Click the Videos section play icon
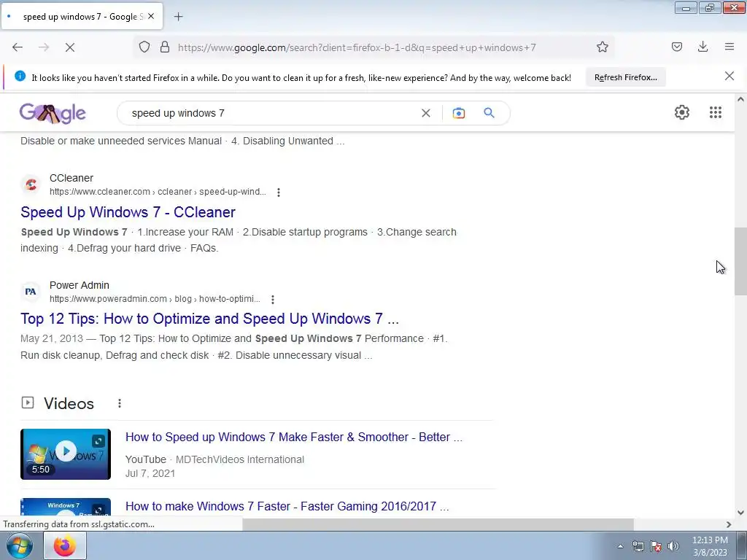Screen dimensions: 747x560 click(x=28, y=402)
